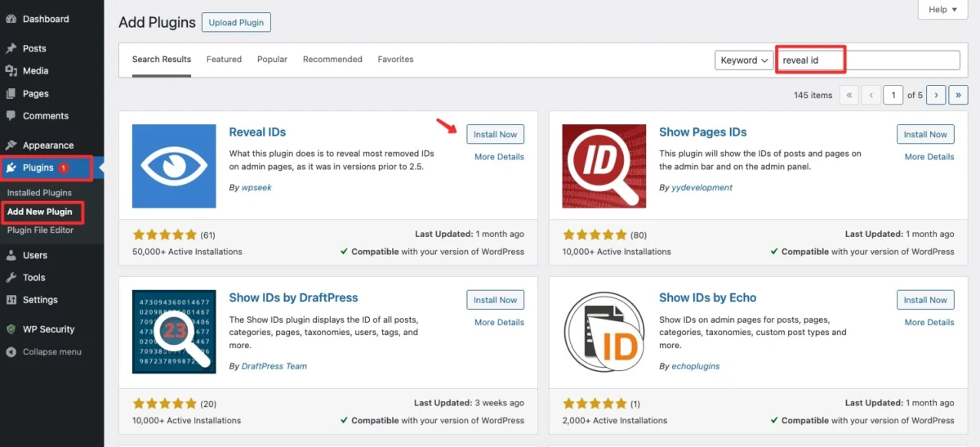Click the WP Security shield icon
Screen dimensions: 980x447
point(11,329)
